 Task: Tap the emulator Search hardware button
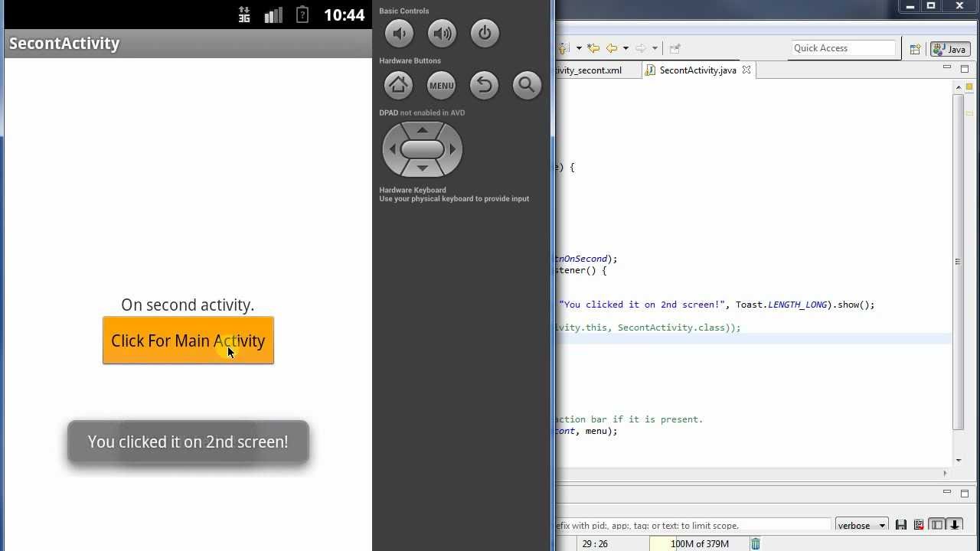pyautogui.click(x=527, y=85)
